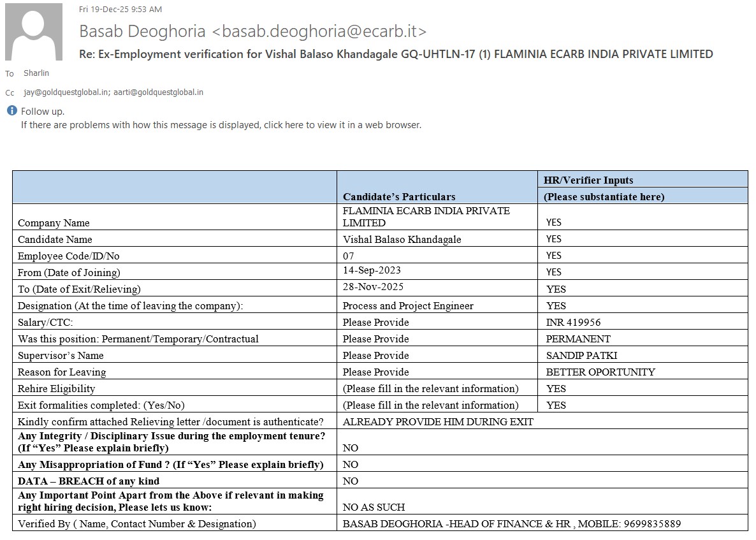
Task: Open message in web browser via info bar
Action: tap(221, 125)
